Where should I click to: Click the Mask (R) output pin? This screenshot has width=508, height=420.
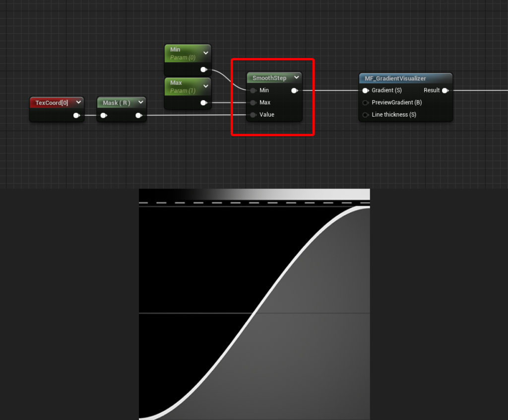[x=139, y=115]
